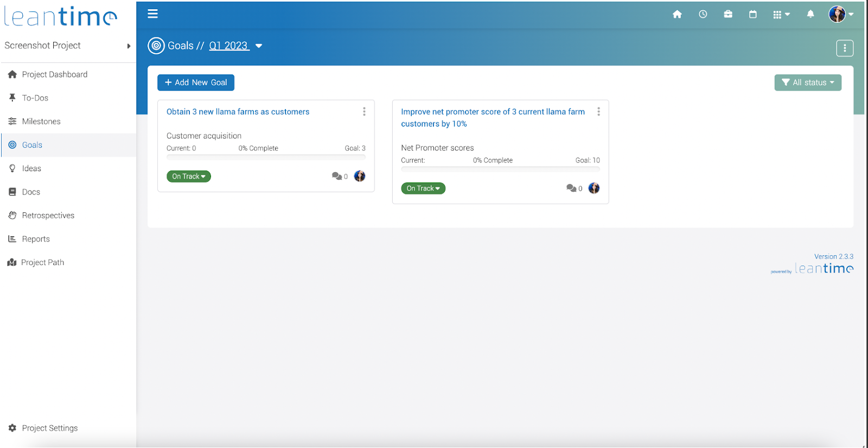Open the page options three-dot button
This screenshot has height=448, width=868.
point(845,48)
